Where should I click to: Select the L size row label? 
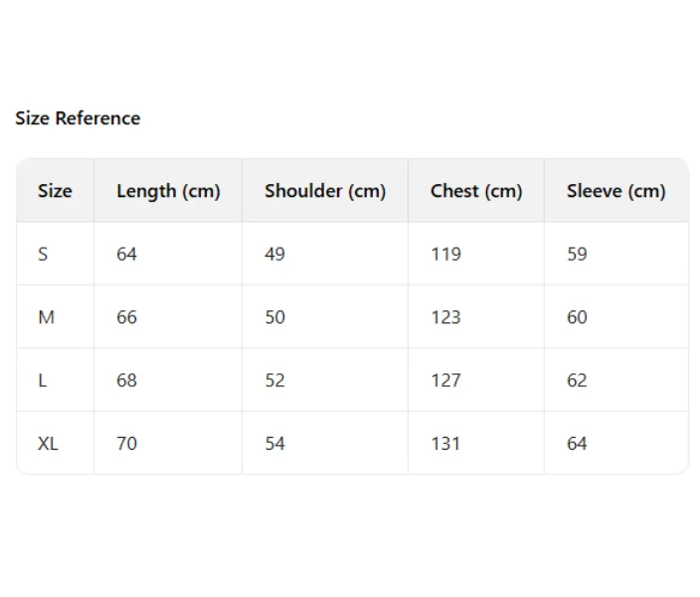pos(43,380)
